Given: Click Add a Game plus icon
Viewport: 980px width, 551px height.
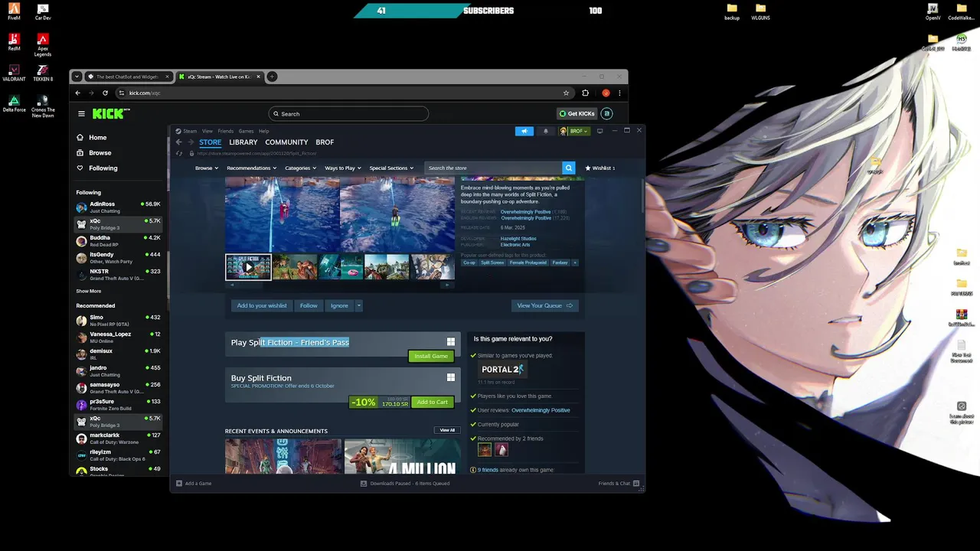Looking at the screenshot, I should point(179,483).
